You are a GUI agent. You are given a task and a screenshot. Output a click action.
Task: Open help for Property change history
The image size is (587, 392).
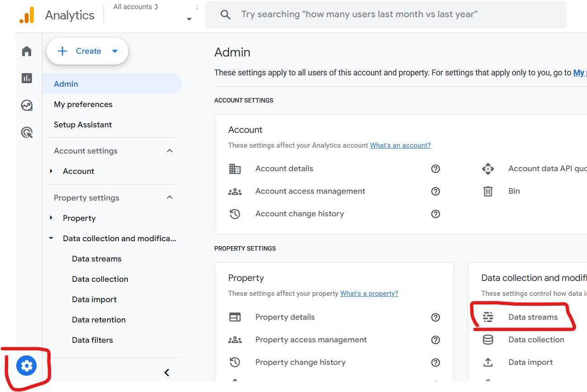click(436, 362)
